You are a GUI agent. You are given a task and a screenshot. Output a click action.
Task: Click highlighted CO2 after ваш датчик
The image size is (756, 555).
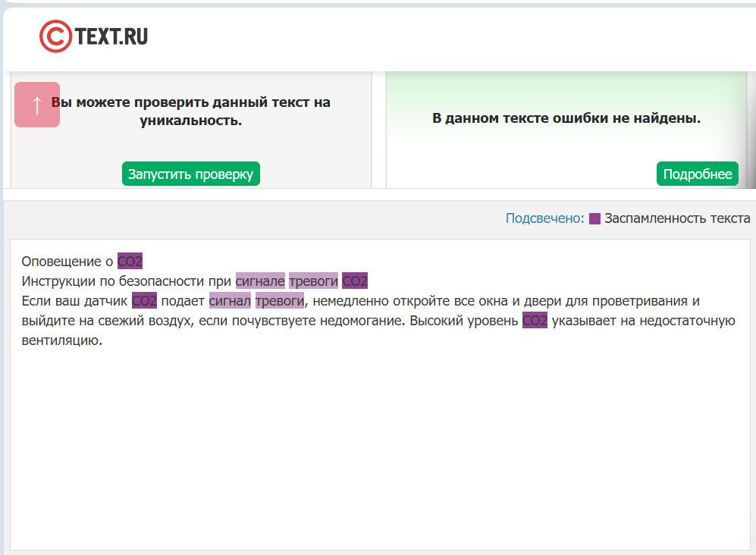pyautogui.click(x=144, y=301)
